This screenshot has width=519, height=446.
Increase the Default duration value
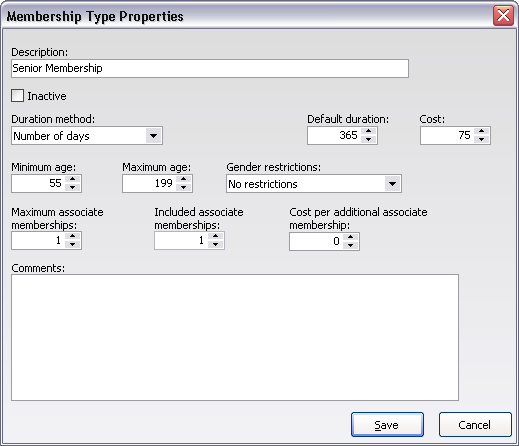coord(368,131)
